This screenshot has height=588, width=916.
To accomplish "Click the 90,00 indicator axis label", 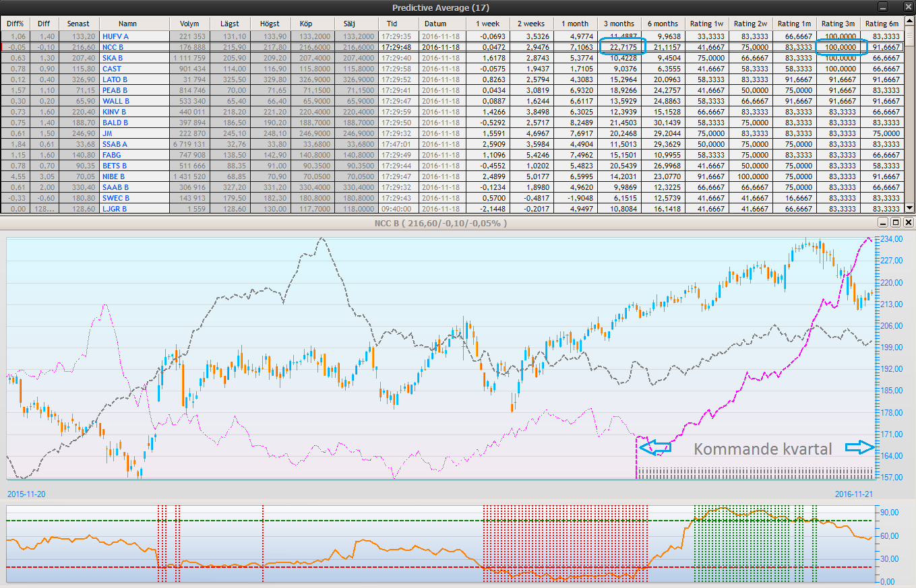I will [889, 512].
